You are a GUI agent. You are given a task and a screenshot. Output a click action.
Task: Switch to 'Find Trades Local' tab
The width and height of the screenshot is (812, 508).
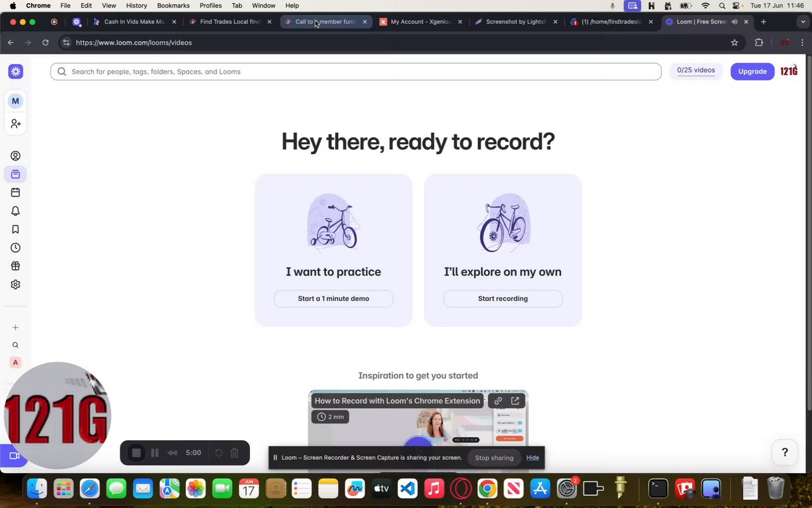point(230,22)
